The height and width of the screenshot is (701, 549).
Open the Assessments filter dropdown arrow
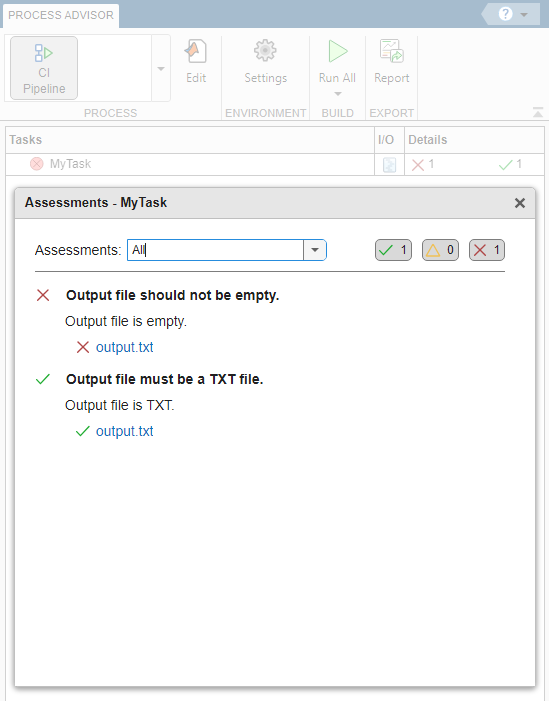pos(315,250)
